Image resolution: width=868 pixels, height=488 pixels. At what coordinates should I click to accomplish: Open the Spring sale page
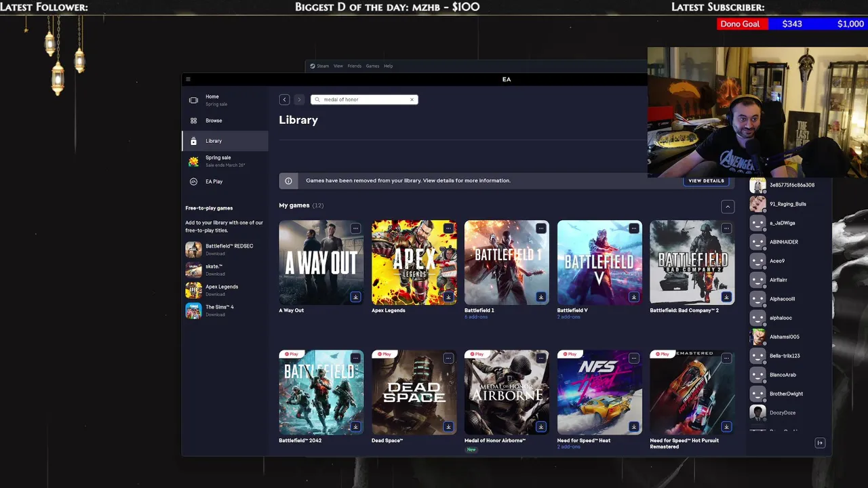pyautogui.click(x=225, y=161)
